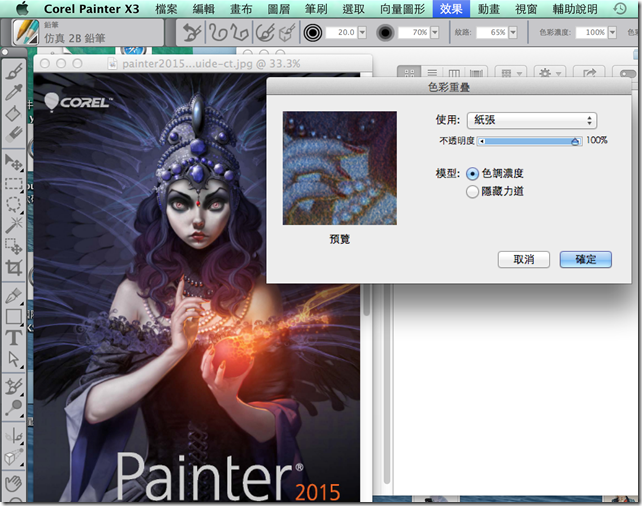Image resolution: width=642 pixels, height=506 pixels.
Task: Open the 使用 dropdown showing 紙張
Action: click(x=532, y=120)
